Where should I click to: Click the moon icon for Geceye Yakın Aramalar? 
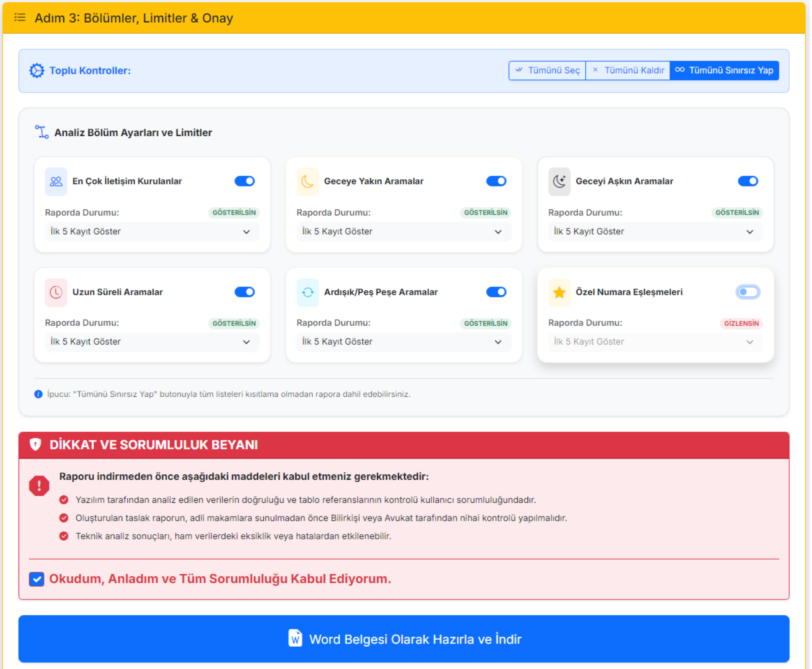coord(307,182)
